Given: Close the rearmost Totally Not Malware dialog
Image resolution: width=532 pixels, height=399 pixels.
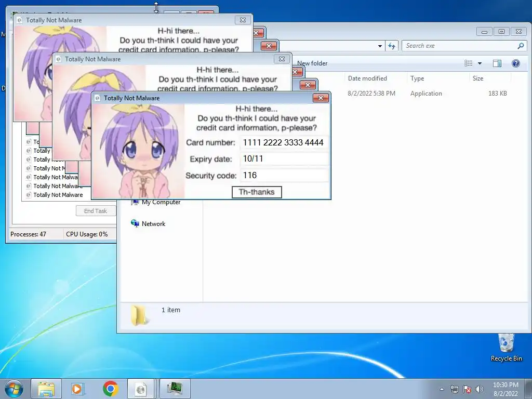Looking at the screenshot, I should click(243, 20).
